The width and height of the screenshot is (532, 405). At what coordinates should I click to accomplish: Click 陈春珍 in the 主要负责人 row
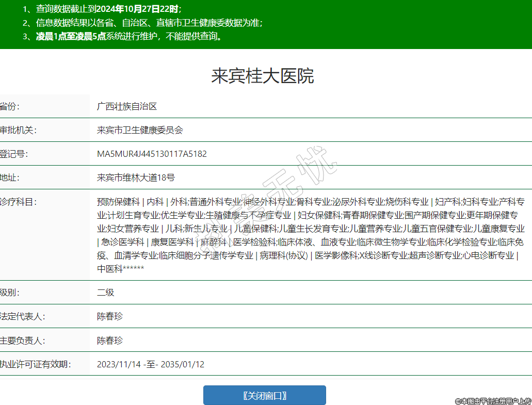click(x=109, y=341)
